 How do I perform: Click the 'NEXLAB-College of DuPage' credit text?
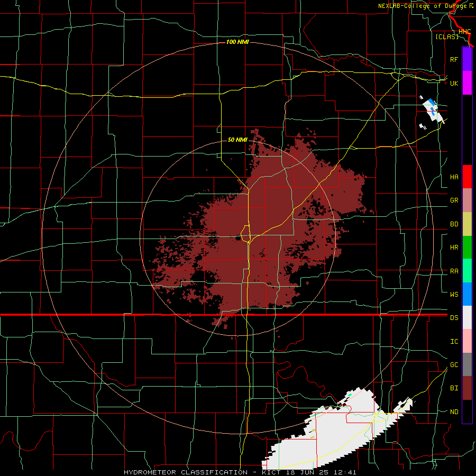[423, 6]
